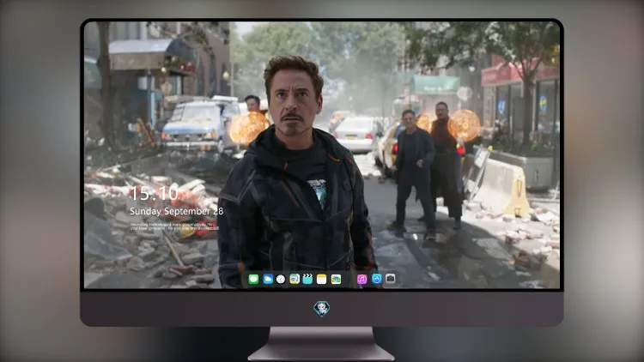
Task: Launch the purple Music app in dock
Action: click(361, 280)
